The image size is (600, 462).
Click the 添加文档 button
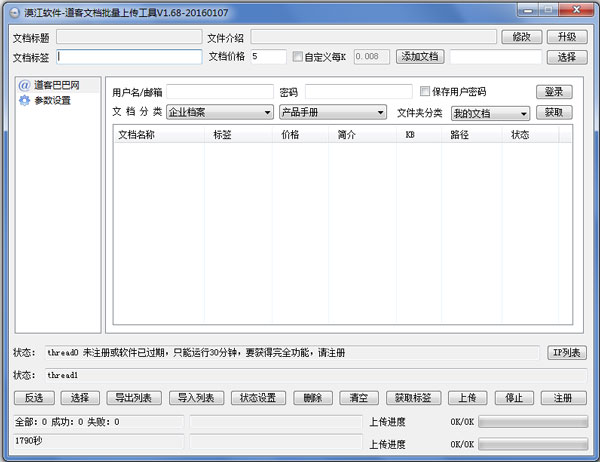tap(419, 57)
